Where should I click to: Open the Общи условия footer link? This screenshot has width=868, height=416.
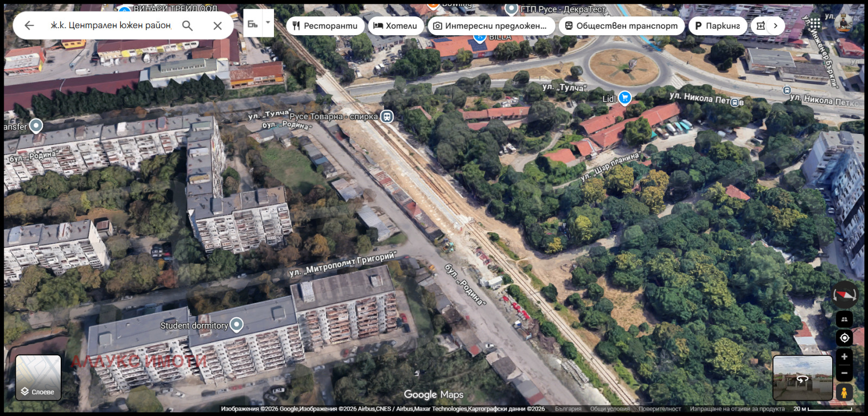(610, 409)
